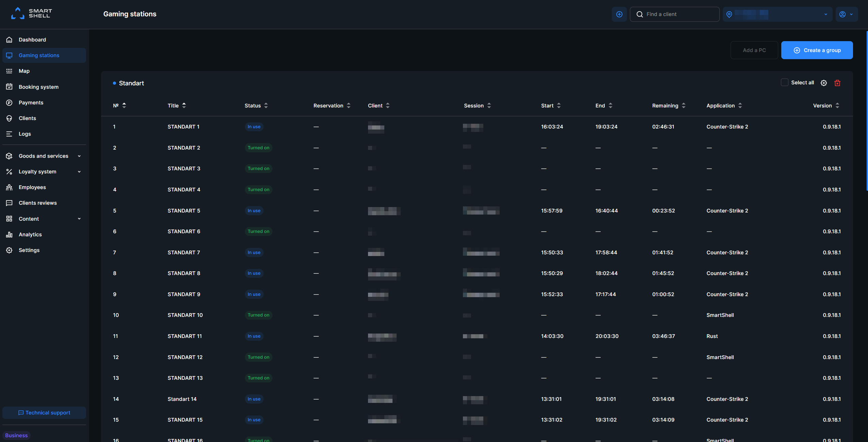The image size is (868, 442).
Task: Click Create a group button
Action: pos(817,50)
